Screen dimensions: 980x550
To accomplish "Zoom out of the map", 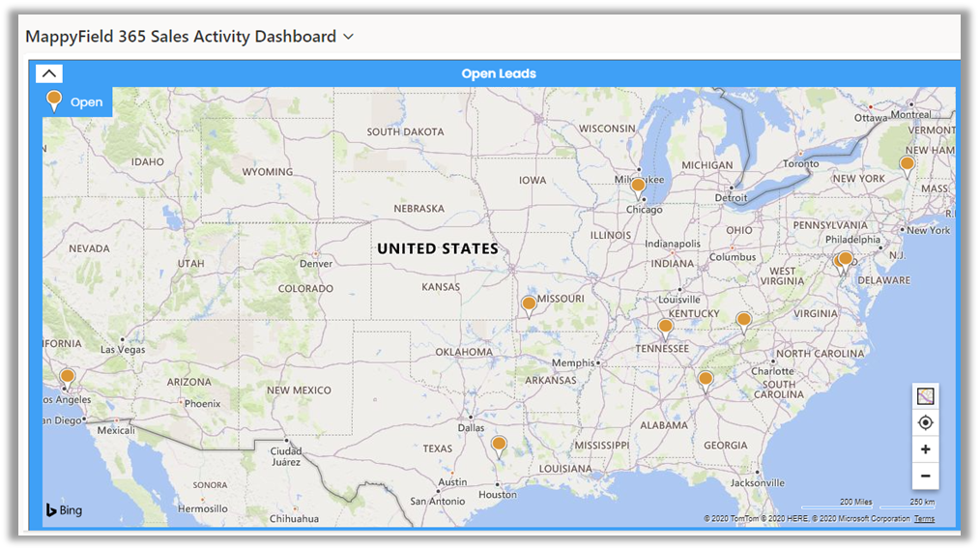I will coord(925,476).
